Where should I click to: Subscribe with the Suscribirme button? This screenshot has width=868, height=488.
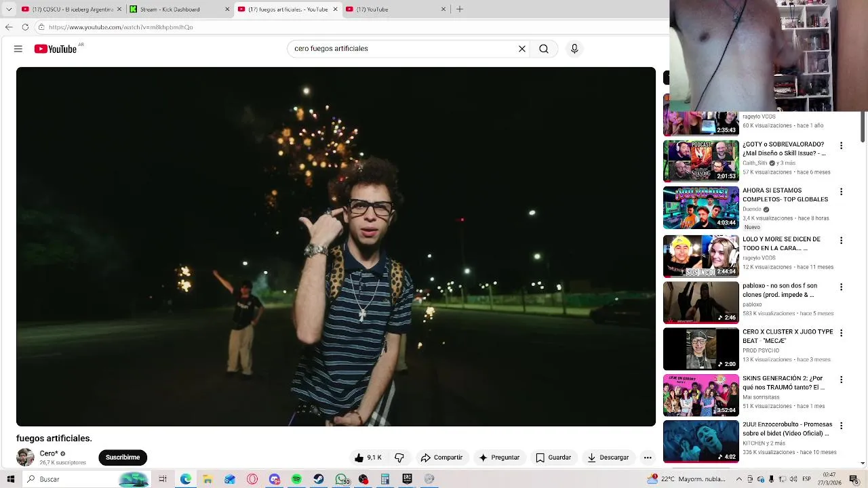[x=123, y=457]
